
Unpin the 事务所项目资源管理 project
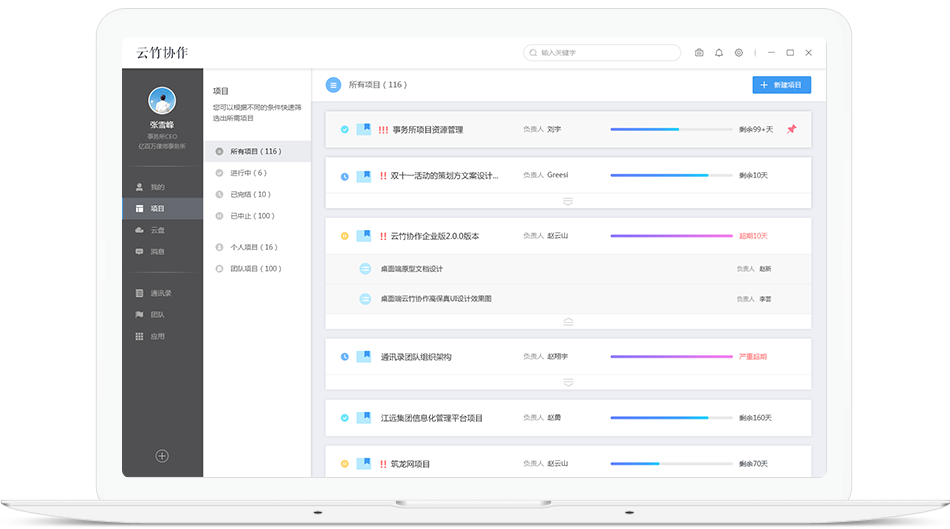(x=791, y=129)
